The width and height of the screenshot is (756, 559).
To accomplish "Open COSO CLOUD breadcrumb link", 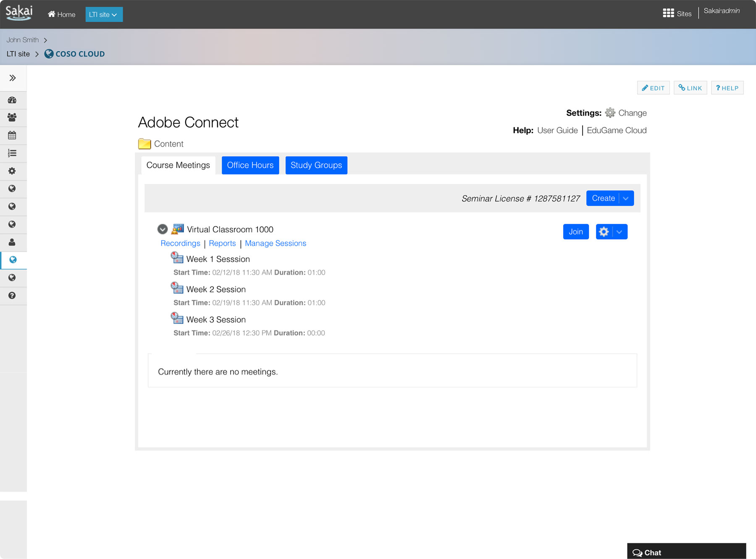I will point(75,54).
